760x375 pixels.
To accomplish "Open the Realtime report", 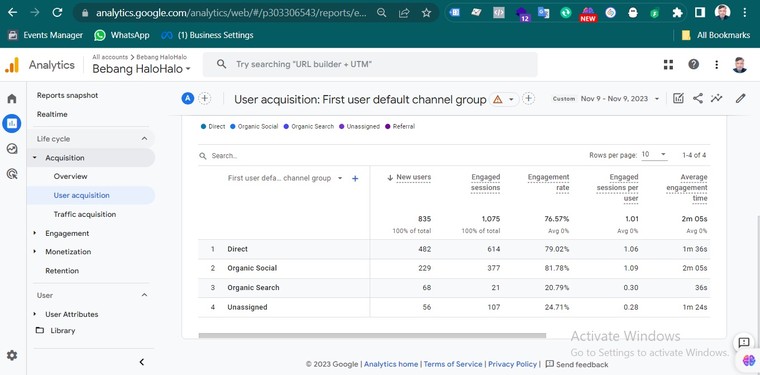I will tap(52, 114).
